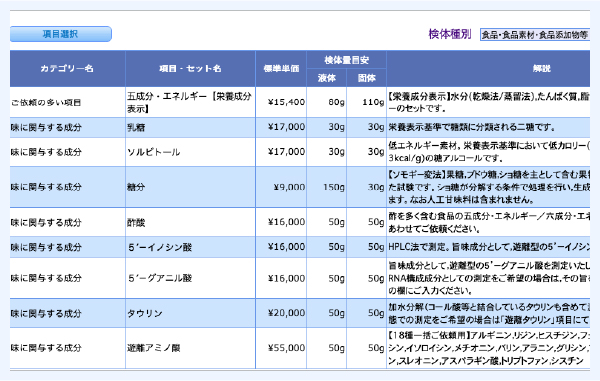
Task: Click the 項目選択 button
Action: [x=61, y=34]
